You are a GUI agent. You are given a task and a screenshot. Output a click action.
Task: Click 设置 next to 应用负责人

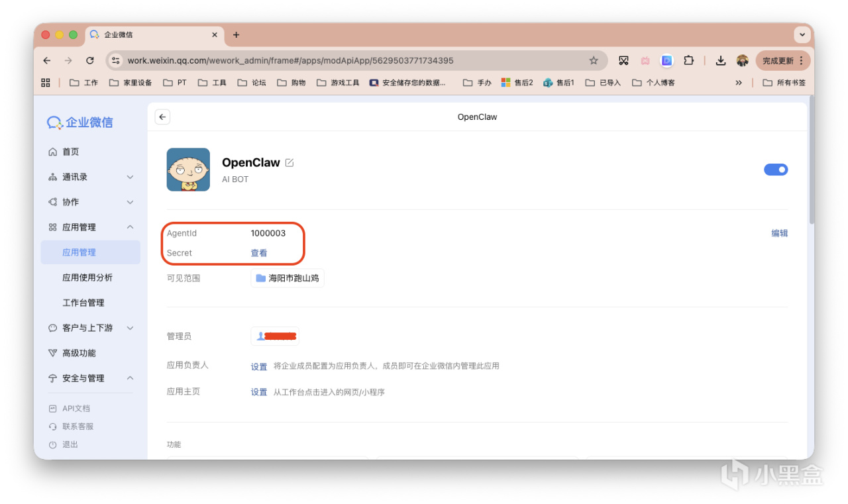click(x=259, y=366)
